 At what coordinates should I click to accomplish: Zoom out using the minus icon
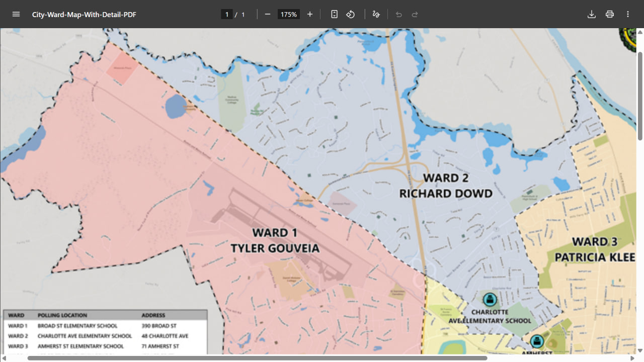268,14
